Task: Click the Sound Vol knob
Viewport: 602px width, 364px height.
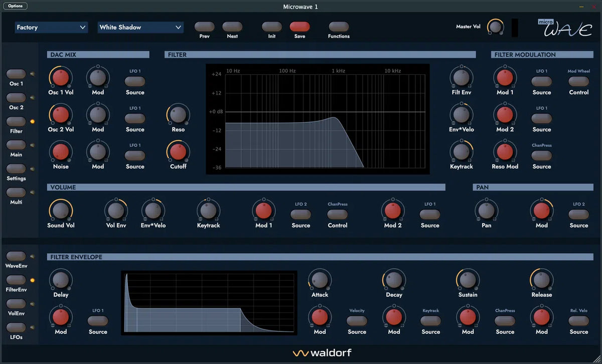Action: [x=60, y=211]
